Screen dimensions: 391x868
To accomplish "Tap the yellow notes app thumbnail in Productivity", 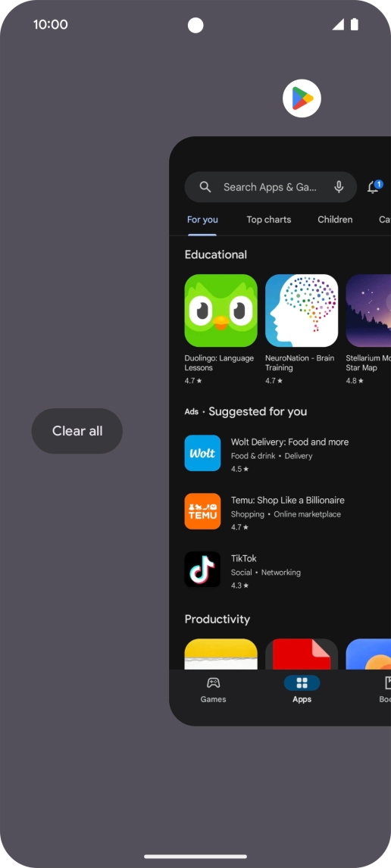I will 221,654.
